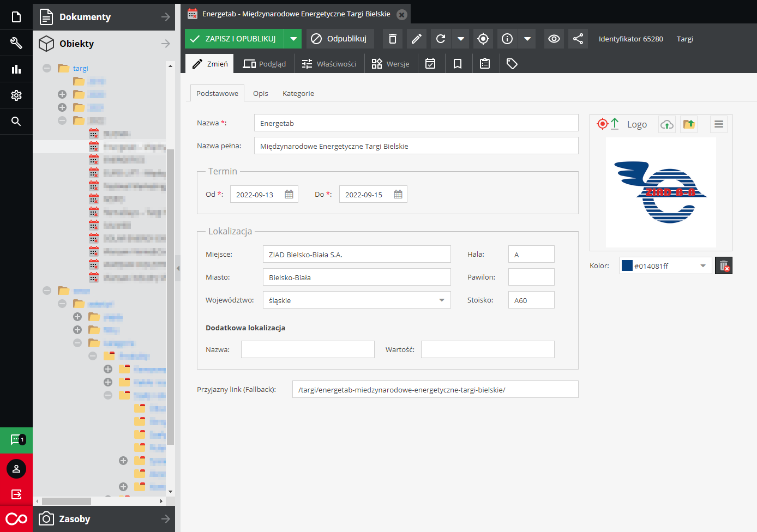757x532 pixels.
Task: Open the green notifications chat icon
Action: pos(16,440)
